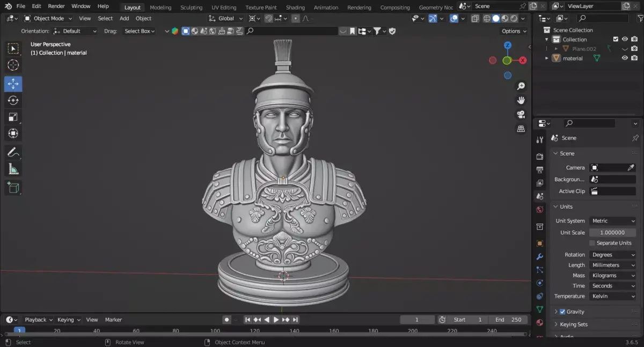The image size is (644, 347).
Task: Toggle visibility eye of Collection
Action: coord(625,39)
